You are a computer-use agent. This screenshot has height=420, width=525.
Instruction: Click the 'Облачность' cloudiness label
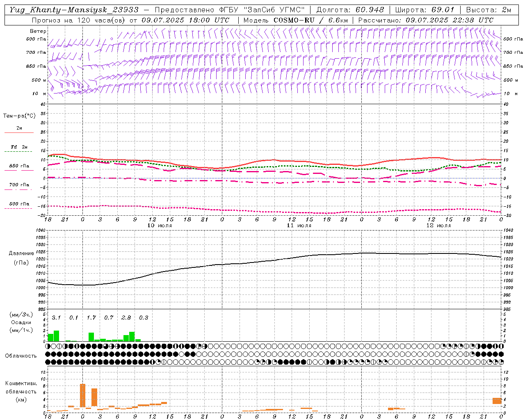(21, 356)
